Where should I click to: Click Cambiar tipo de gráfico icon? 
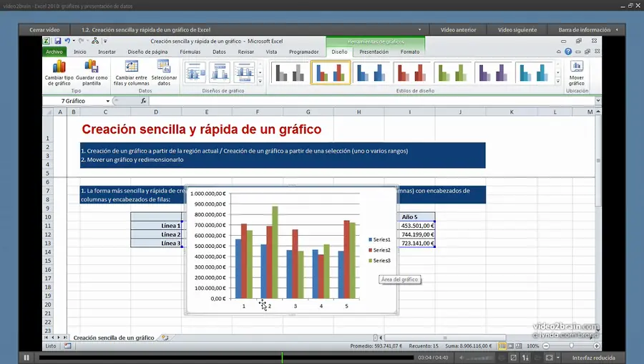coord(59,67)
